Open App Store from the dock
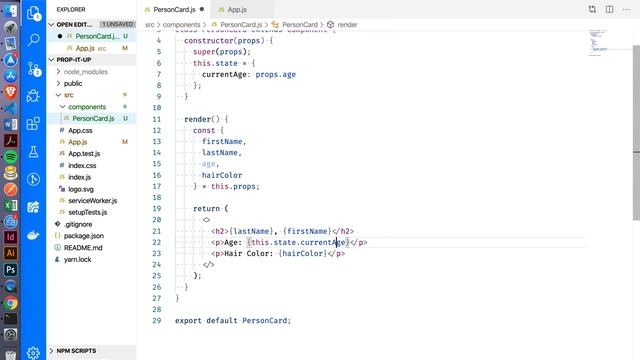 [11, 76]
